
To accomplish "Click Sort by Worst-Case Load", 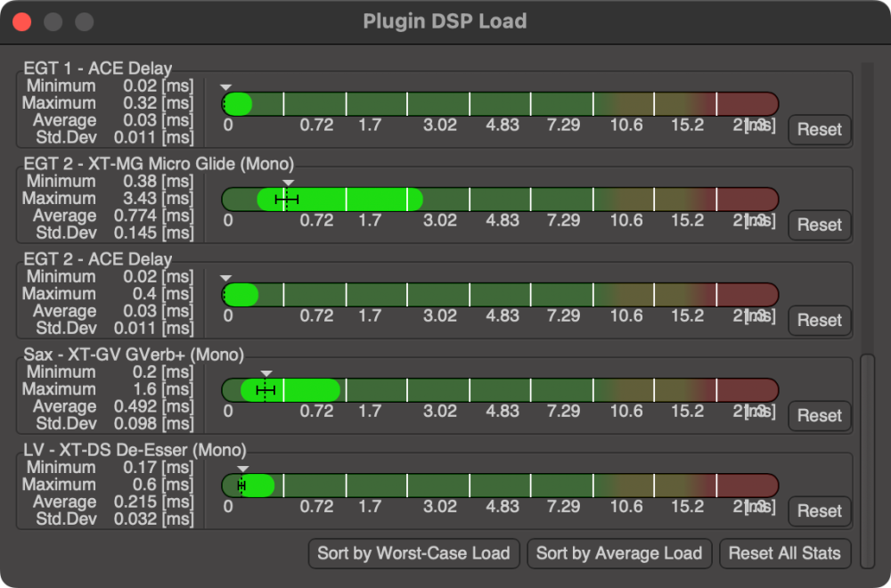I will coord(413,553).
